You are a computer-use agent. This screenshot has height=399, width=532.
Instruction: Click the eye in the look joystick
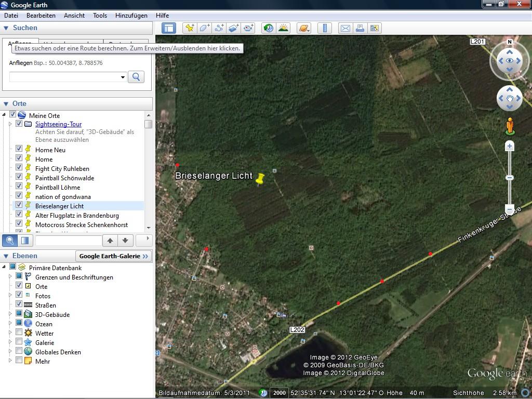[509, 61]
